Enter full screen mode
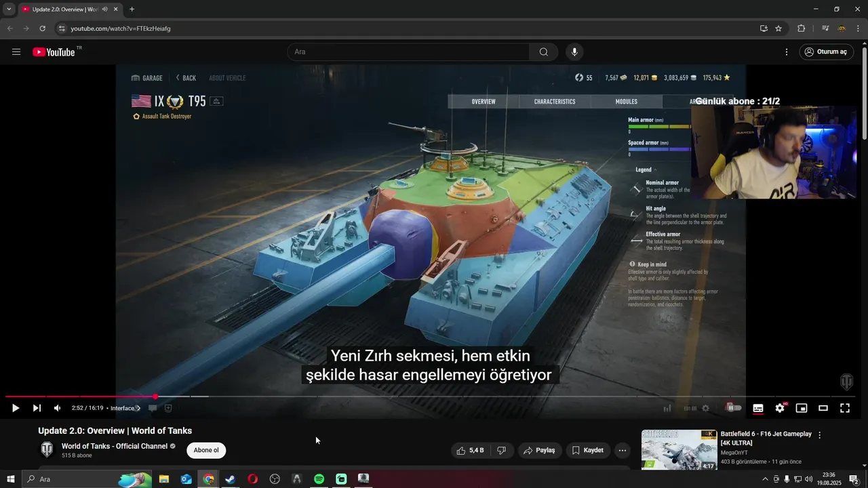Screen dimensions: 868x488 tap(845, 408)
